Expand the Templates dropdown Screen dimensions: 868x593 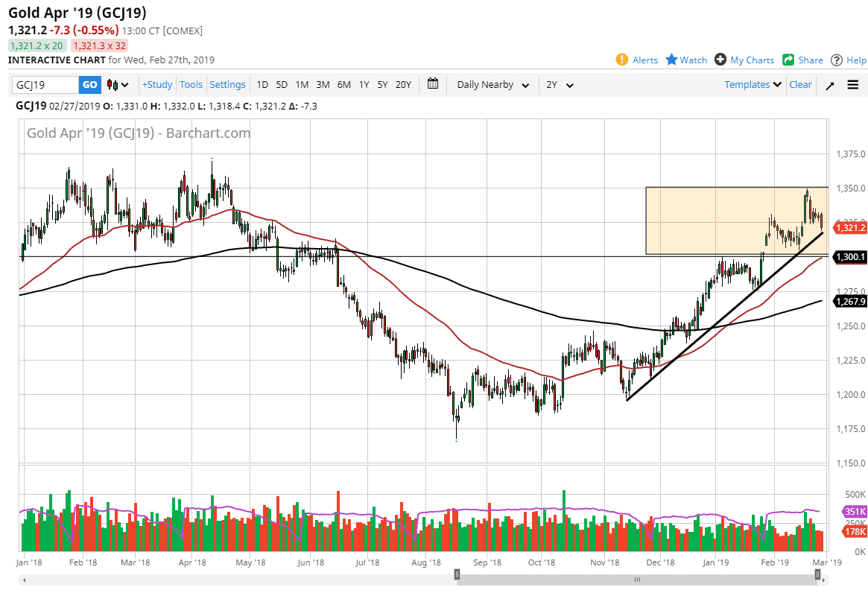click(x=753, y=85)
